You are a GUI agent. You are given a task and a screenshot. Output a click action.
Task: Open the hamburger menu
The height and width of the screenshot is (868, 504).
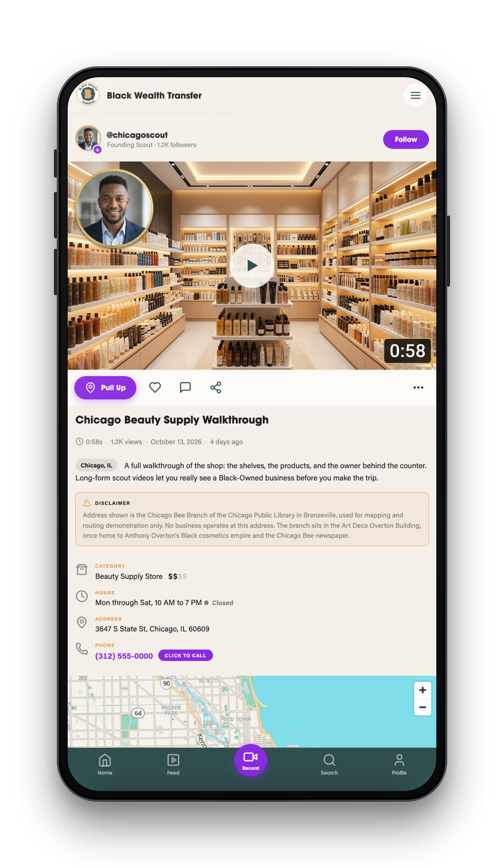click(x=415, y=95)
